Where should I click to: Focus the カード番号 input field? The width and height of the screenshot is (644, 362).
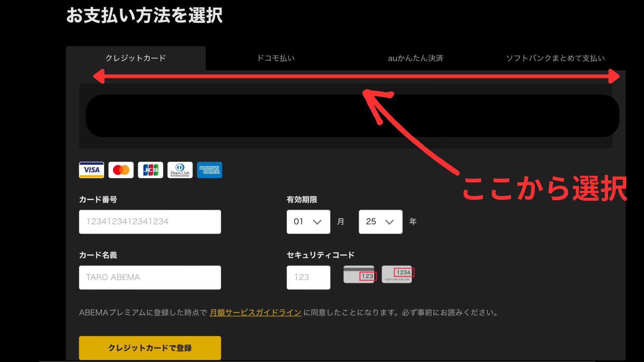coord(150,222)
